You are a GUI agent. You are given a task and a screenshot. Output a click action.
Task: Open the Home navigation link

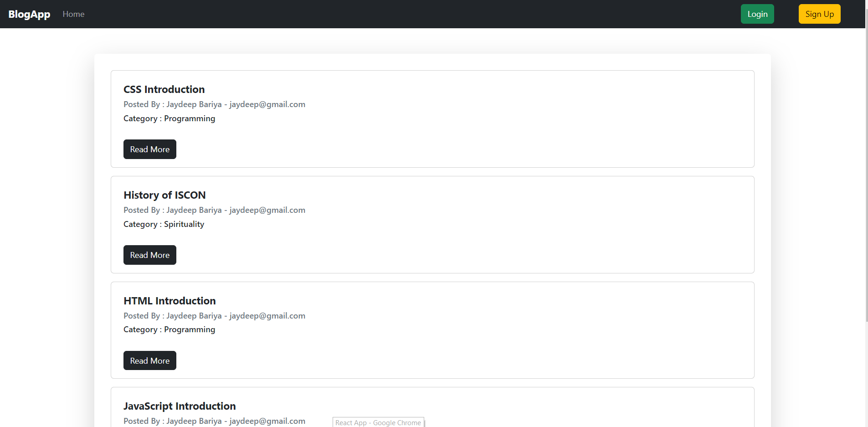[73, 14]
